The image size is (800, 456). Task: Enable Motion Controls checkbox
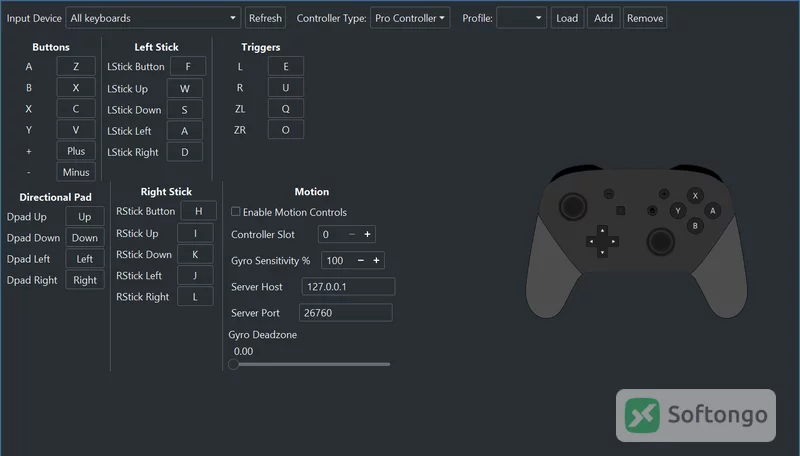click(x=235, y=211)
